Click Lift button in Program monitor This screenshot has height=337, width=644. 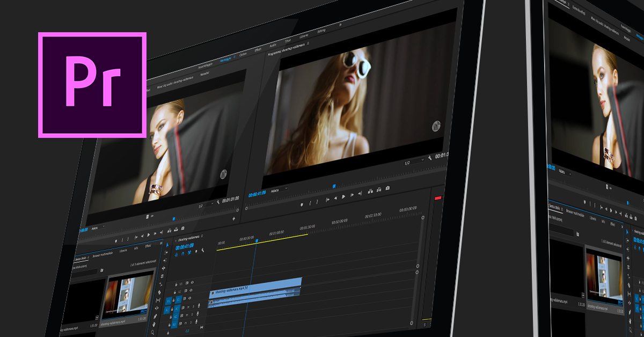tap(370, 191)
